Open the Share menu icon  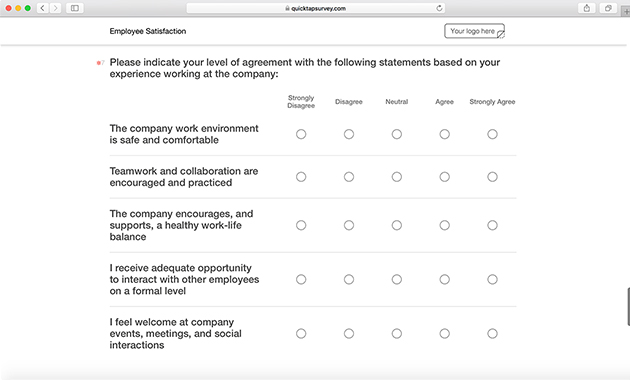point(587,8)
